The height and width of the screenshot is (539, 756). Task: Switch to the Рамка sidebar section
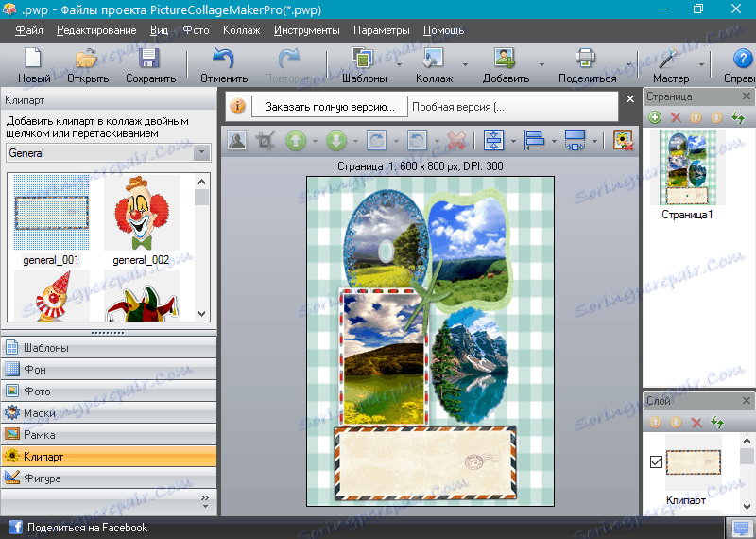pyautogui.click(x=109, y=434)
